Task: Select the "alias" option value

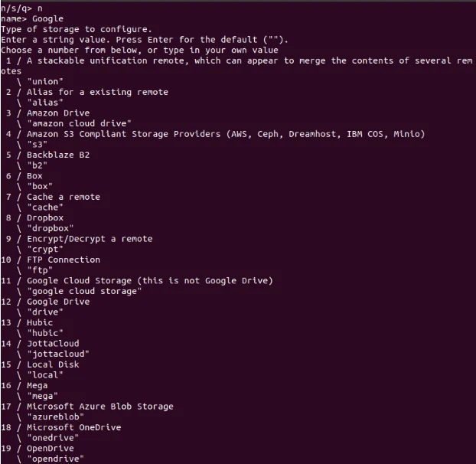Action: coord(45,103)
